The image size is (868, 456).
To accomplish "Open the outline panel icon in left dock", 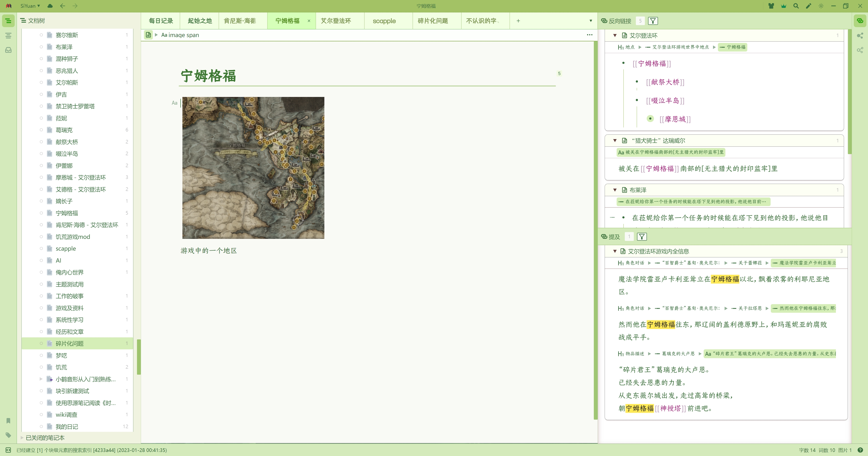I will click(8, 35).
